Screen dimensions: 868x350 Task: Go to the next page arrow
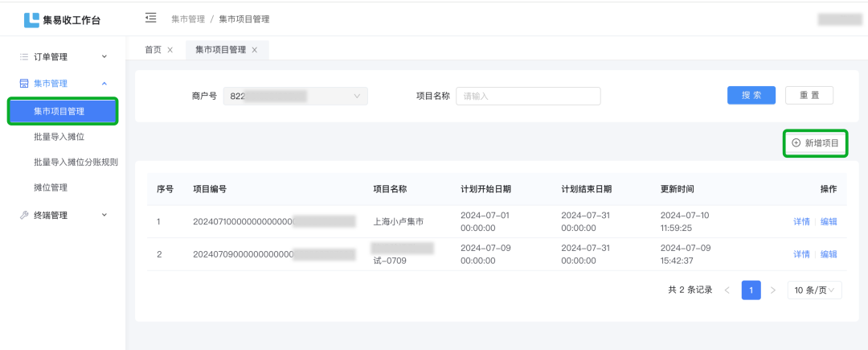(x=773, y=290)
